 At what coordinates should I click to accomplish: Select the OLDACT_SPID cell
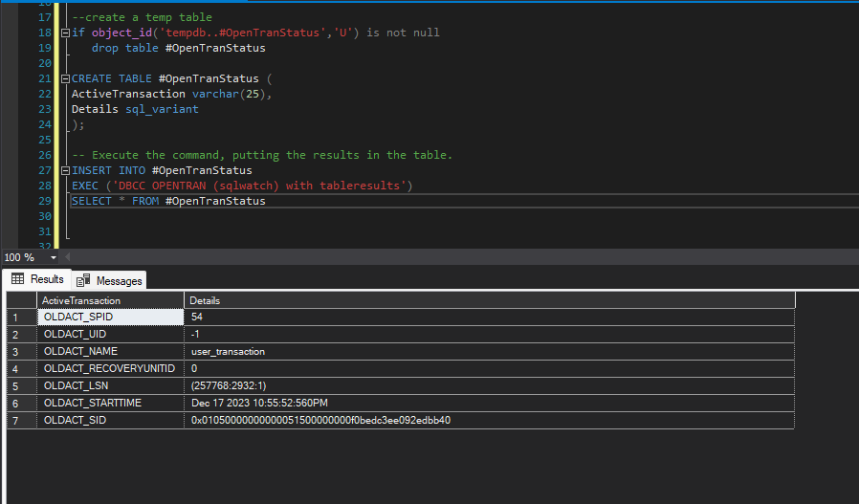pos(110,317)
